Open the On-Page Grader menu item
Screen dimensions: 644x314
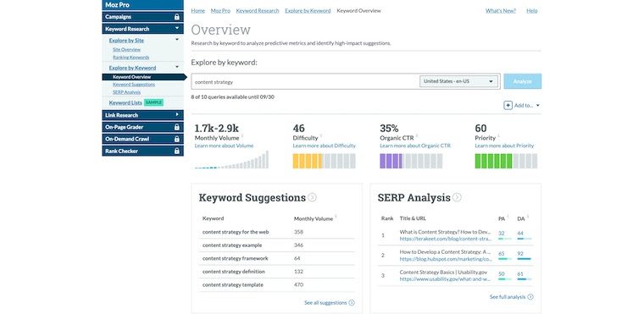(143, 127)
